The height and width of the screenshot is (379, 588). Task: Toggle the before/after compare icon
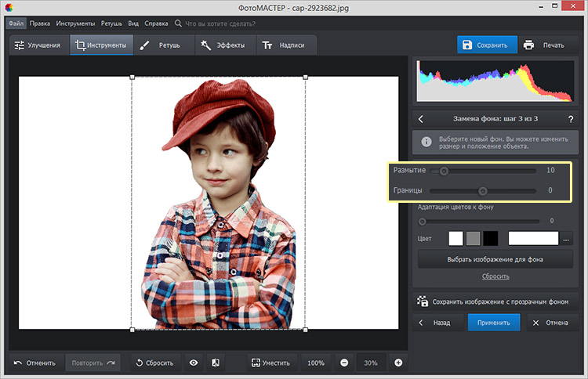click(215, 363)
